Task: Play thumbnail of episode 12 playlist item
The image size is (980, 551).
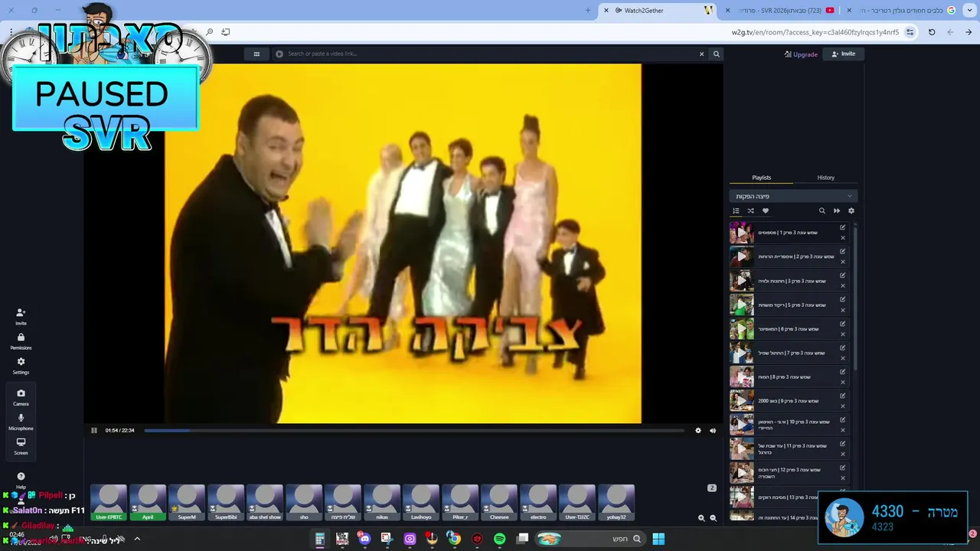Action: click(741, 473)
